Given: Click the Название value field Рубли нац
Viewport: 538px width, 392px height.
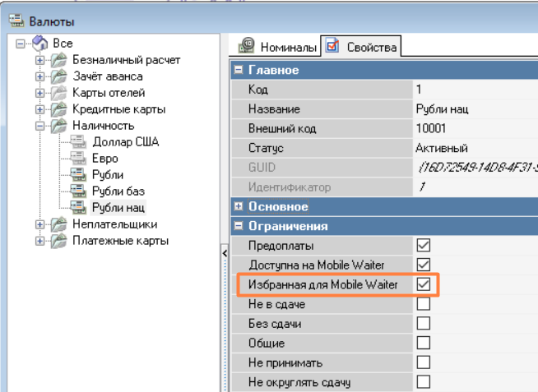Looking at the screenshot, I should 443,109.
